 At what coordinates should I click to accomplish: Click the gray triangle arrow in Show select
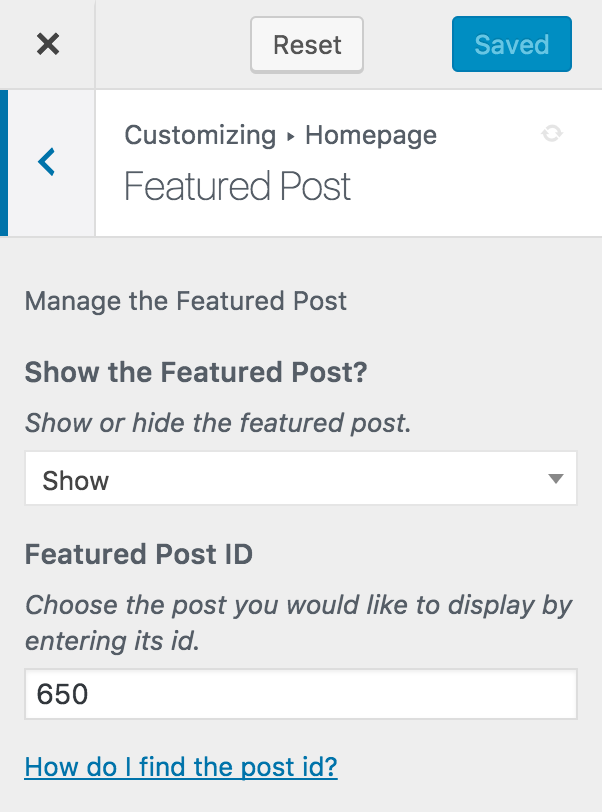point(556,478)
